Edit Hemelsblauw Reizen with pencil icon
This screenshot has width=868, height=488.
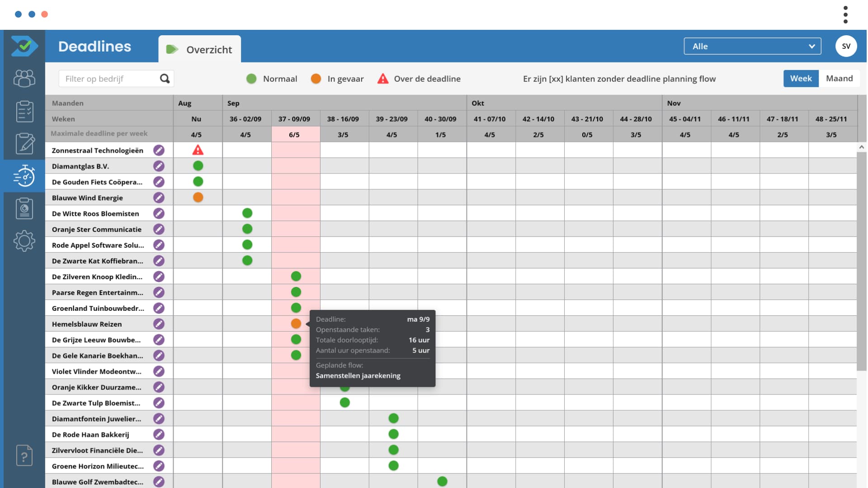[x=159, y=324]
